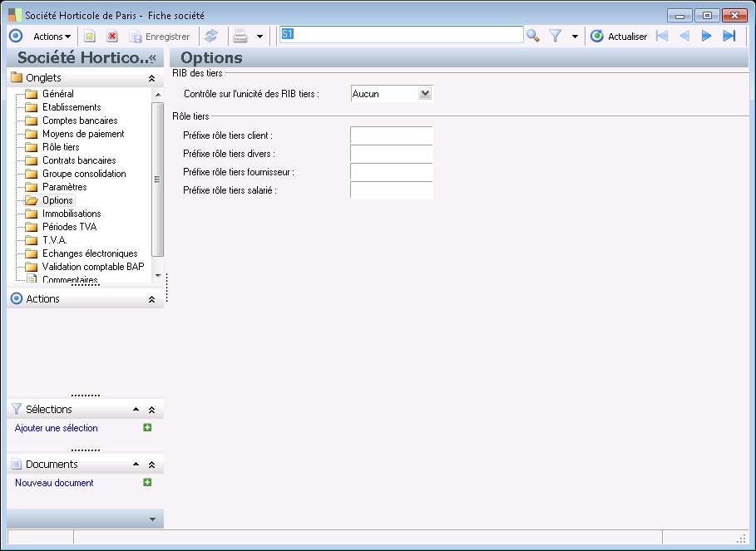Open the Actions toolbar menu
Image resolution: width=756 pixels, height=551 pixels.
pos(52,37)
